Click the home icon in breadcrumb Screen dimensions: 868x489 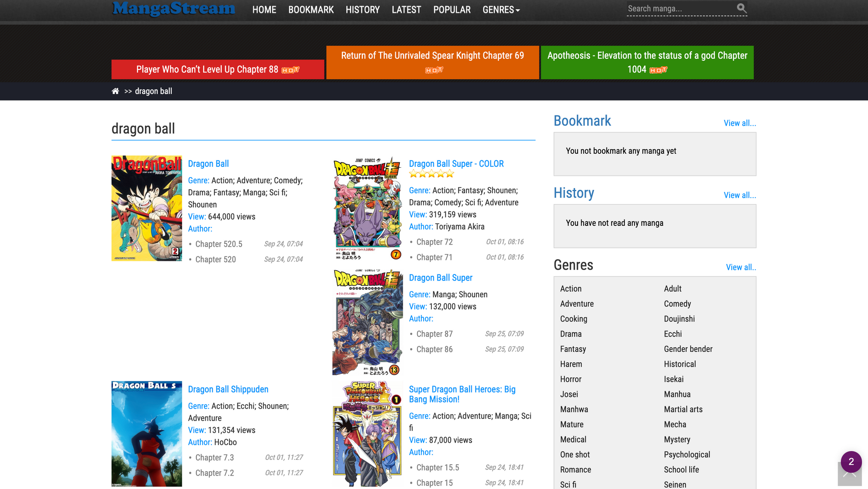115,91
